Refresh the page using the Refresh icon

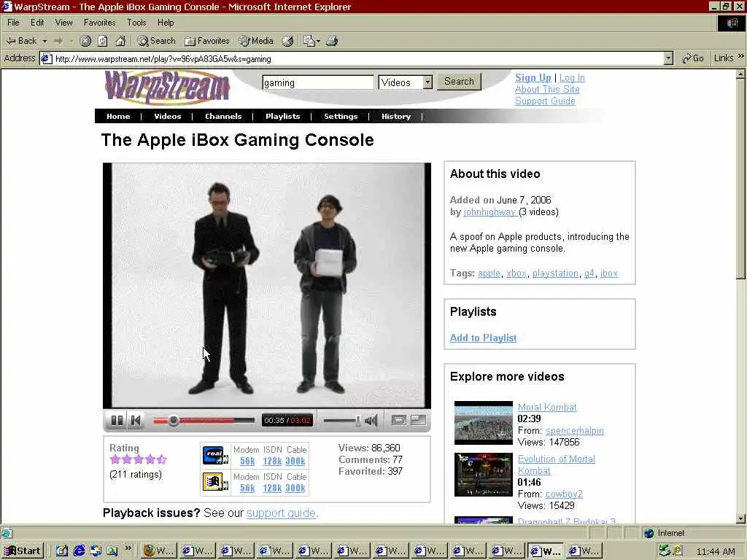[102, 41]
